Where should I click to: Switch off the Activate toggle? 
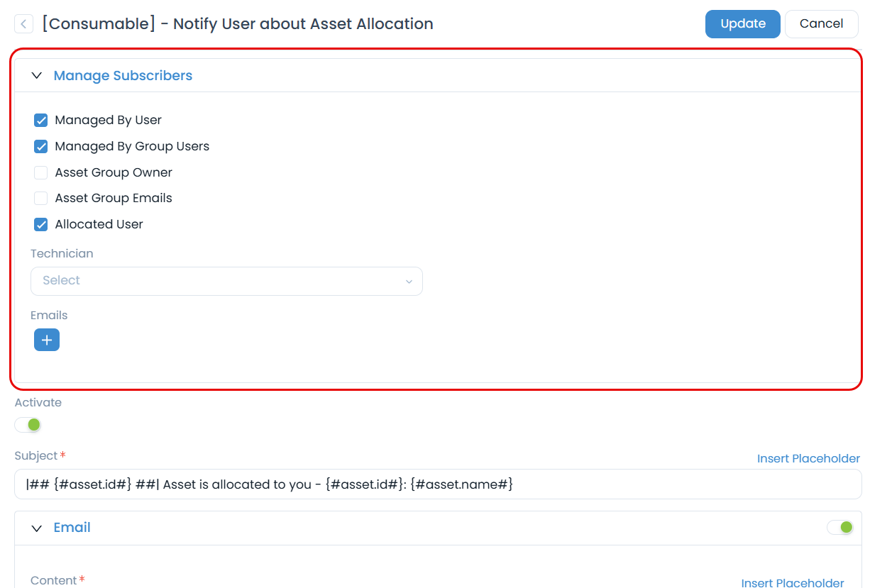(x=28, y=425)
